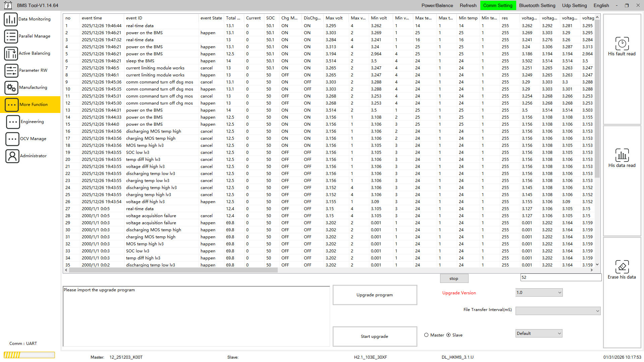Click the input field showing 52

pos(560,278)
